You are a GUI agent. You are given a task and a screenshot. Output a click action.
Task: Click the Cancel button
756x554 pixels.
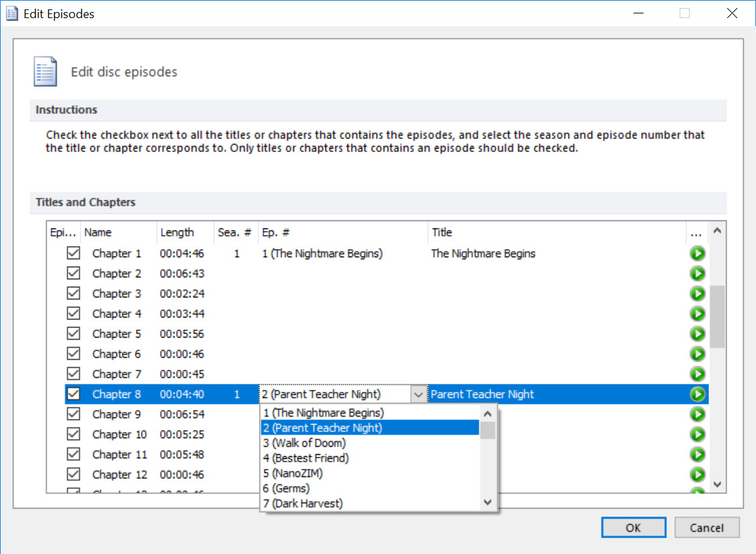[707, 527]
